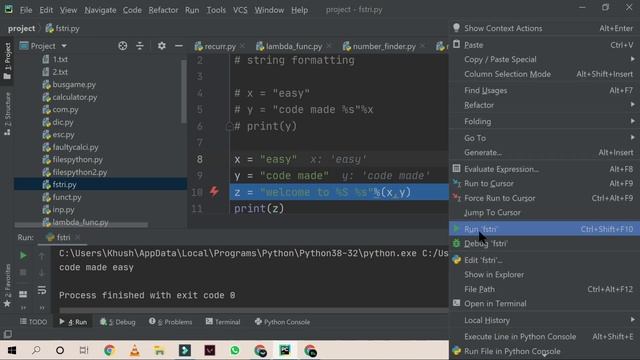
Task: Open Cortana circle in taskbar
Action: [x=60, y=350]
